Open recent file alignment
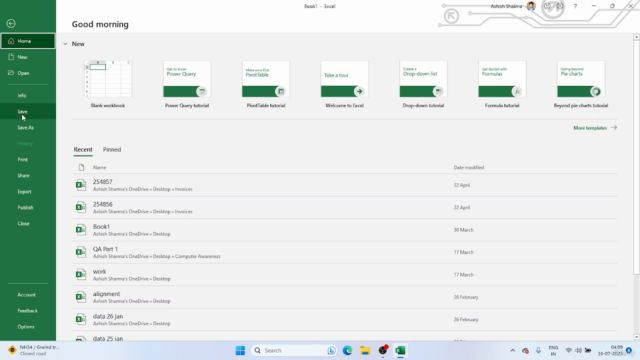 (x=344, y=298)
